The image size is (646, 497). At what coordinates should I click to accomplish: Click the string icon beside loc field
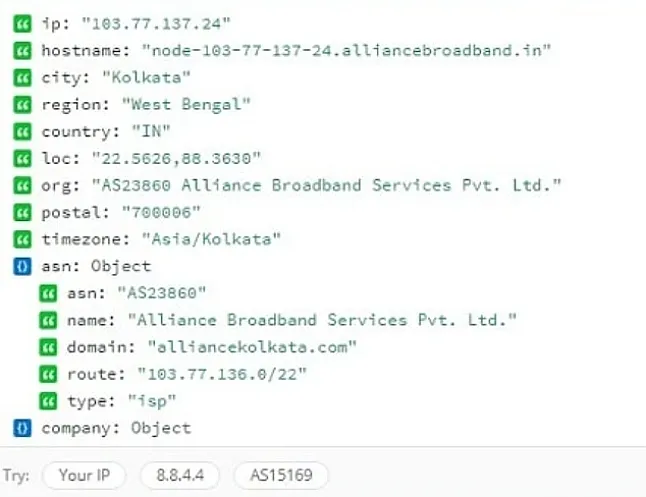tap(22, 159)
